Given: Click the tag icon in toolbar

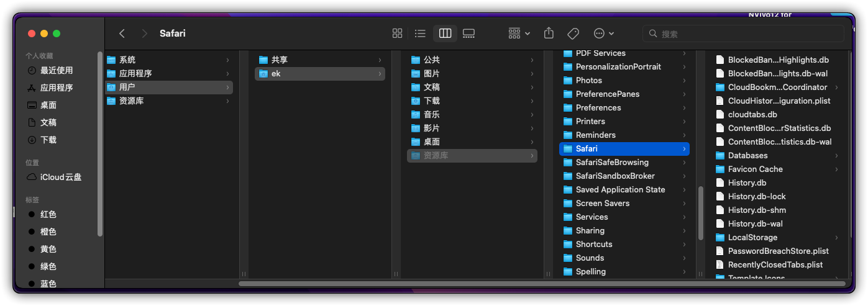Looking at the screenshot, I should tap(573, 34).
